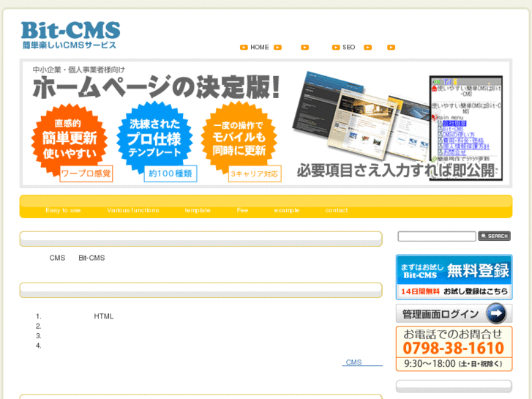The image size is (532, 399).
Task: Open the HOME navigation link
Action: tap(260, 47)
